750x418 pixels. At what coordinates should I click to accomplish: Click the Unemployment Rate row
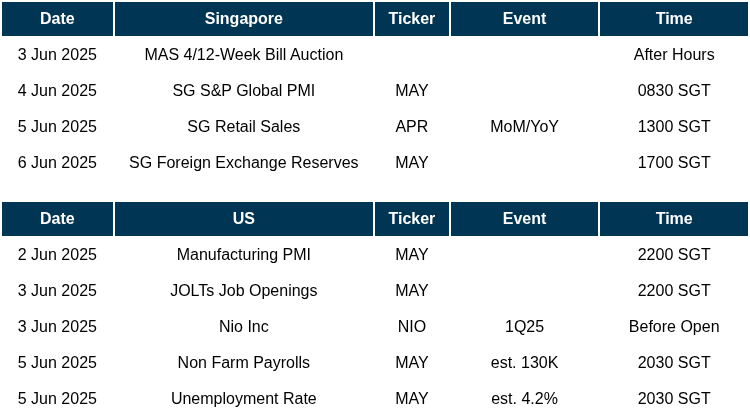[x=375, y=398]
